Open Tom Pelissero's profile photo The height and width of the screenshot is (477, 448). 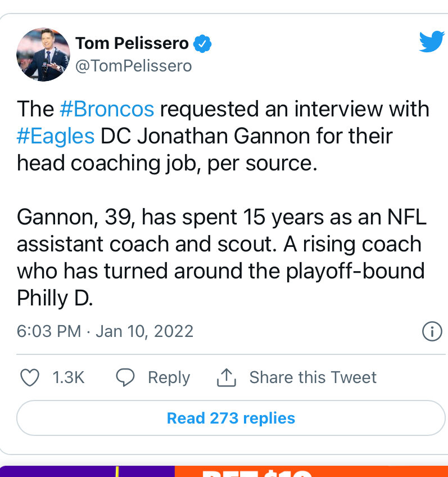pyautogui.click(x=43, y=54)
